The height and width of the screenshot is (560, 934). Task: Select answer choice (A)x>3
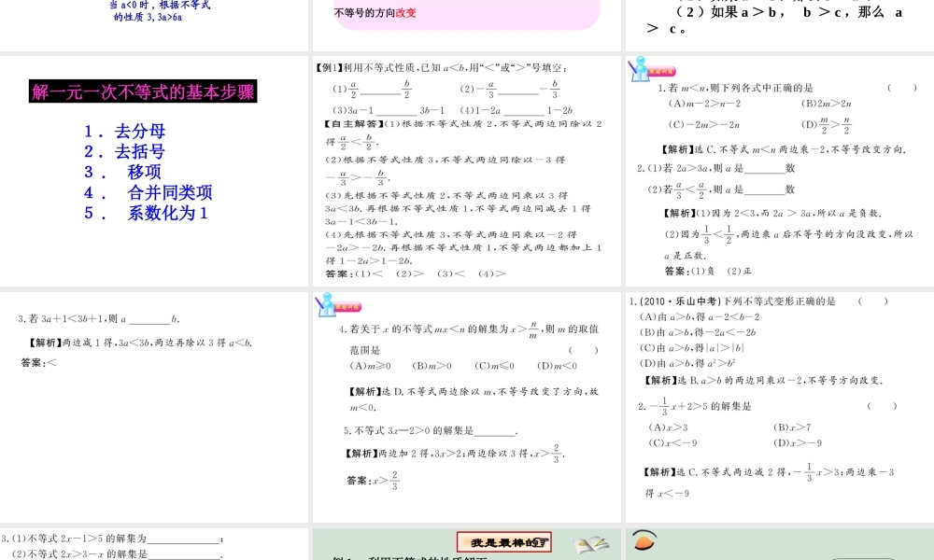pos(668,427)
